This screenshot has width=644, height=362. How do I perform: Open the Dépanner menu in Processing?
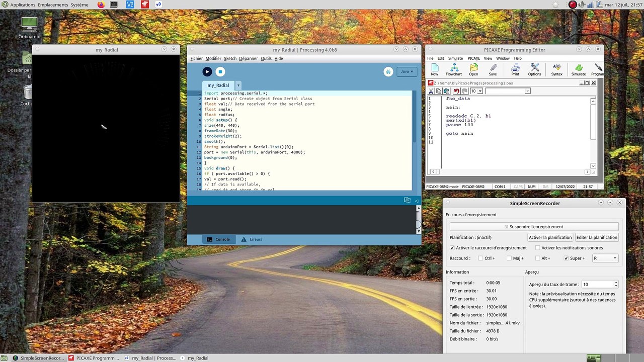tap(248, 58)
